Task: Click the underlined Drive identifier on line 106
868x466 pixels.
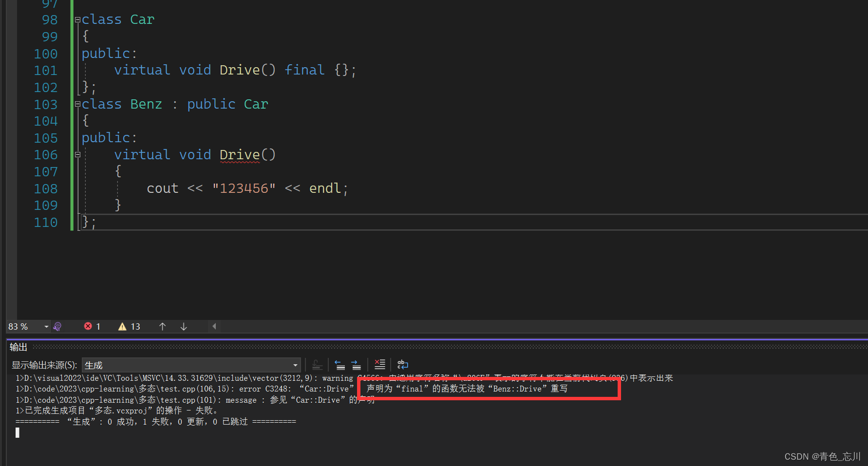Action: point(240,155)
